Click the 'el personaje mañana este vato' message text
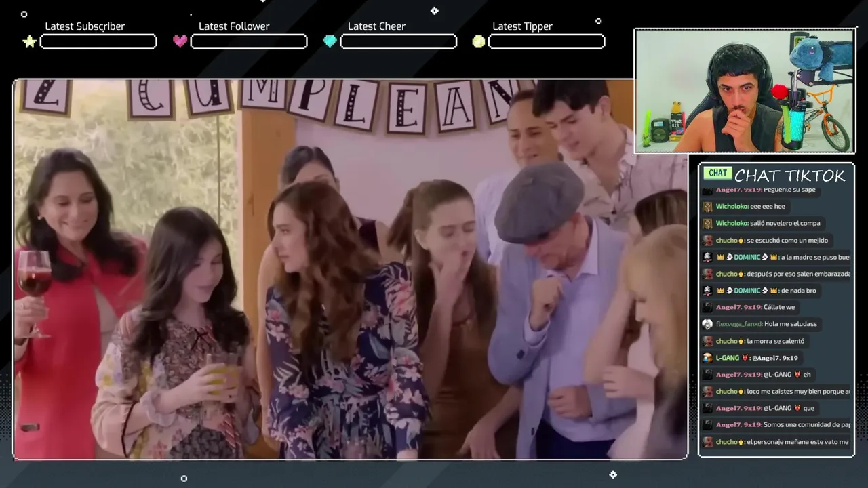 pos(798,442)
